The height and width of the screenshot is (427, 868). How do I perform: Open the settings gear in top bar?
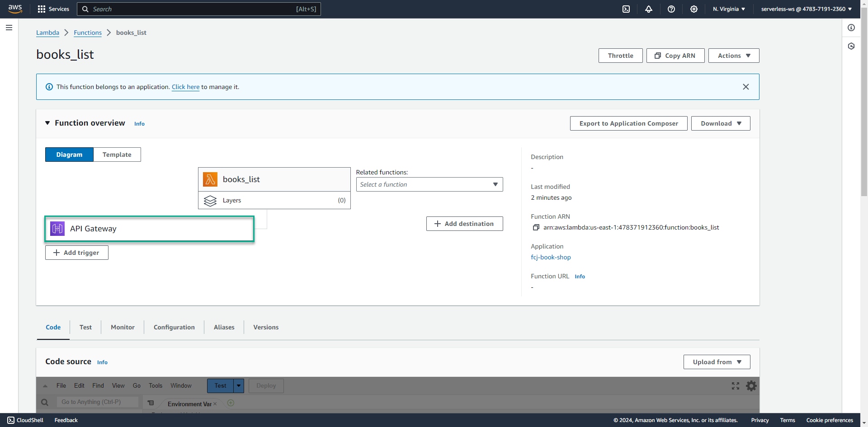click(x=694, y=9)
